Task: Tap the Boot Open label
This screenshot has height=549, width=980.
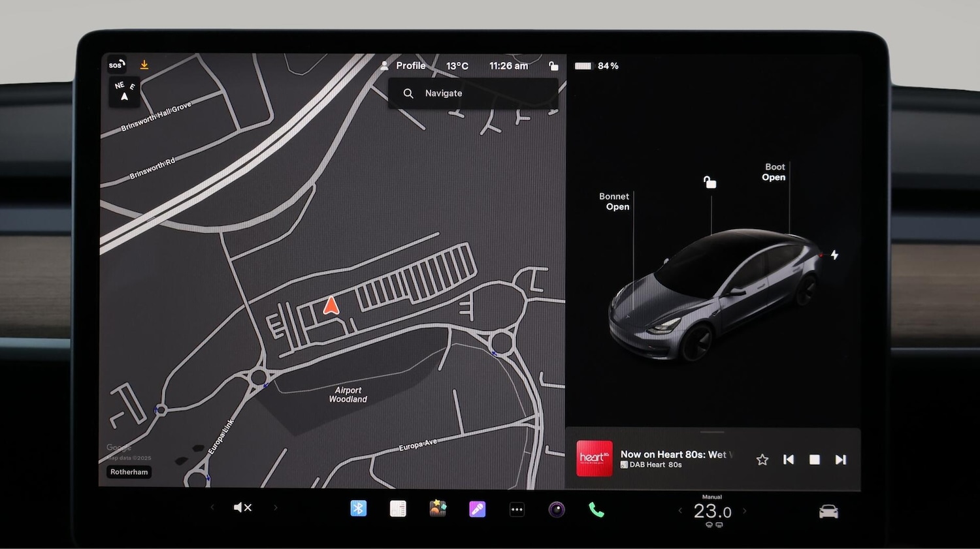Action: (x=774, y=172)
